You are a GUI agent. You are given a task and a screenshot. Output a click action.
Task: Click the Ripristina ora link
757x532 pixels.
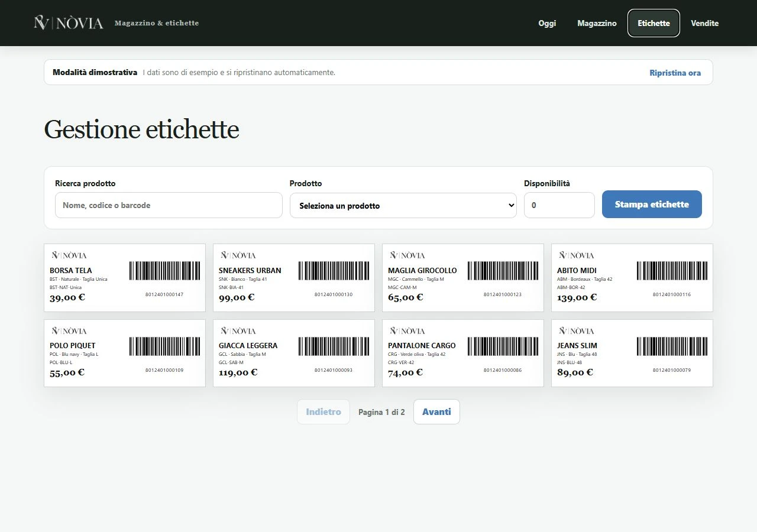click(675, 73)
